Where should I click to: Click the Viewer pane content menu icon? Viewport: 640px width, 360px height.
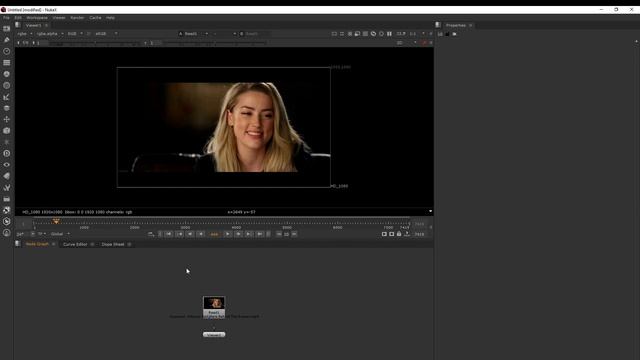(18, 25)
